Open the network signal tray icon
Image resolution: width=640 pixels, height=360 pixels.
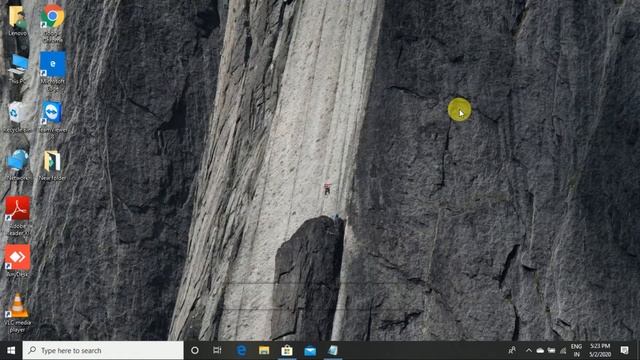tap(563, 351)
